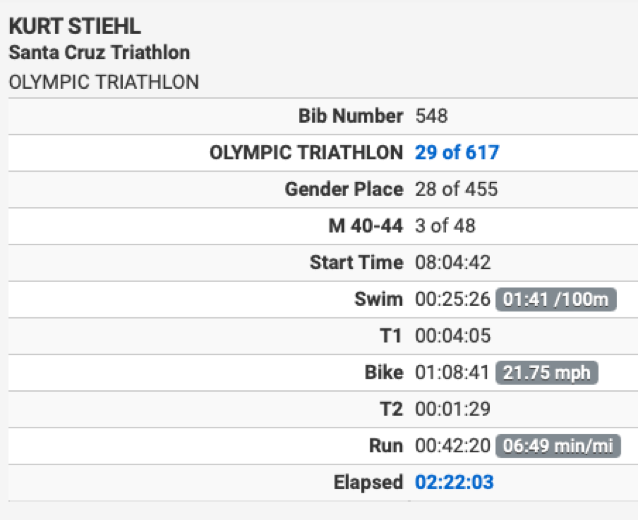
Task: Click the Gender Place value 28 of 455
Action: 456,189
